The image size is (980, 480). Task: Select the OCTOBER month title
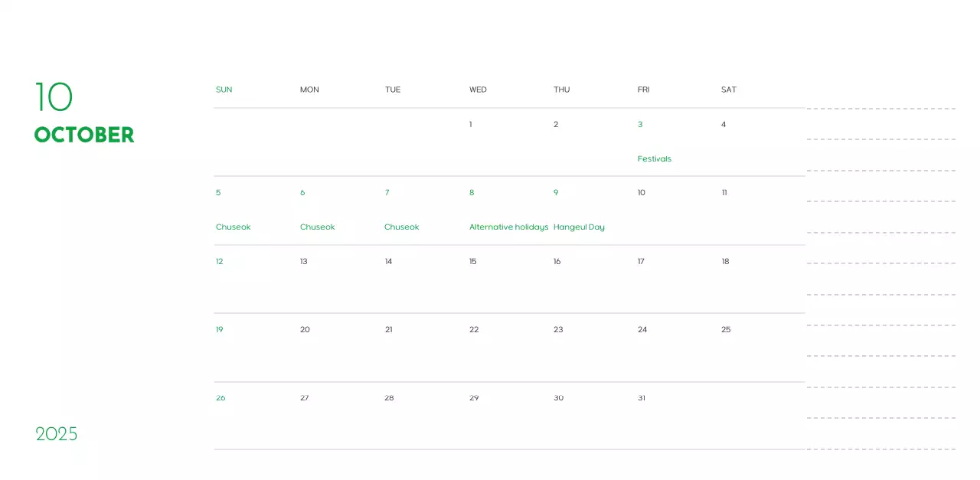point(83,135)
